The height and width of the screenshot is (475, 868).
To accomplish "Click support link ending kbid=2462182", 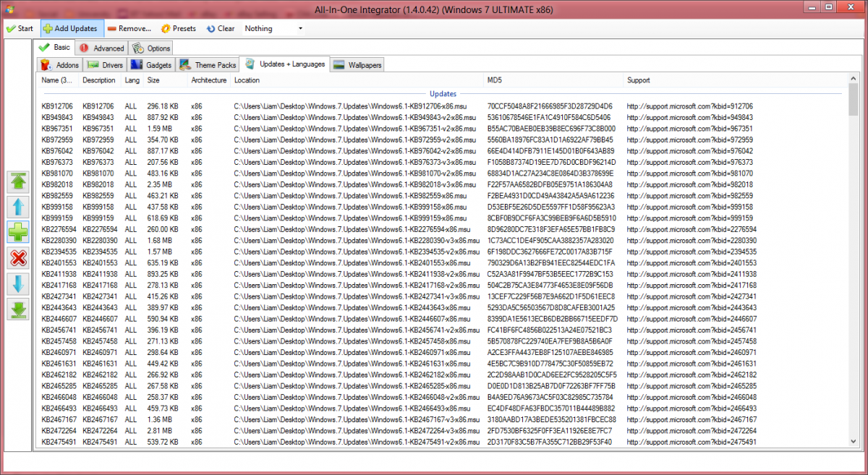I will pos(692,377).
